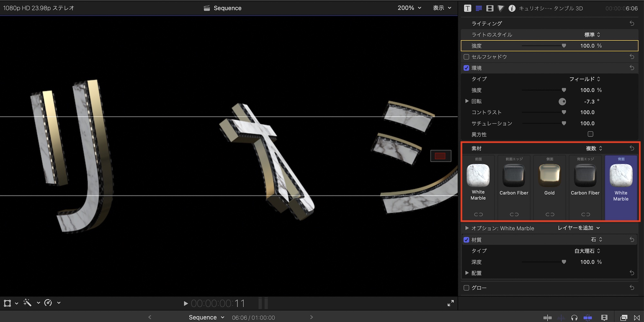Click the レイヤーを追加 button
The image size is (644, 322).
[579, 228]
